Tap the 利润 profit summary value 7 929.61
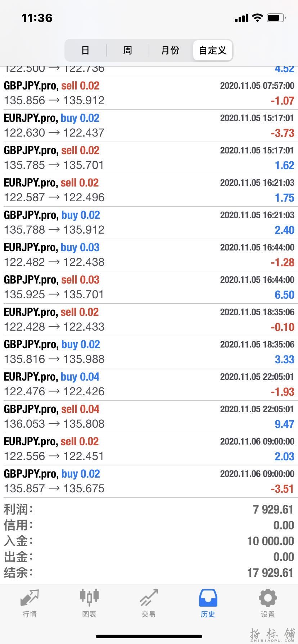The height and width of the screenshot is (644, 298). tap(273, 509)
